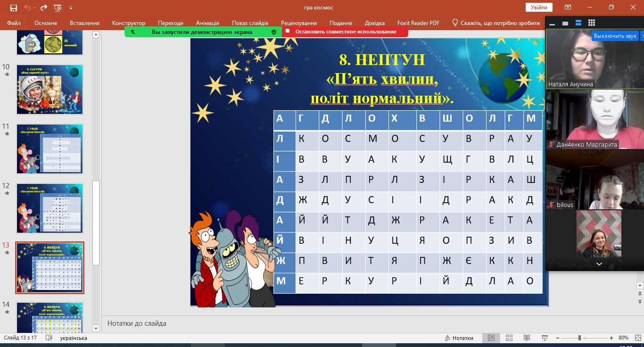Go to previous slide double-arrow button
This screenshot has width=644, height=347.
(640, 294)
